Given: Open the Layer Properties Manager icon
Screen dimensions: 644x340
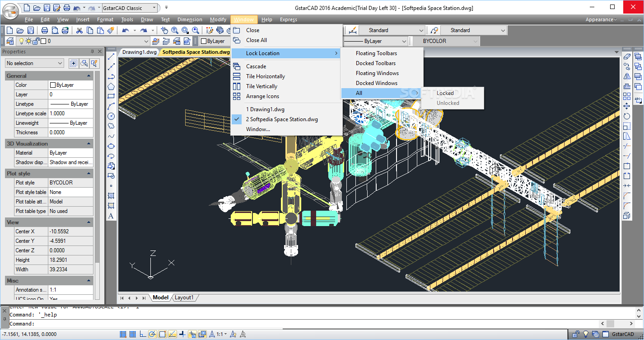Looking at the screenshot, I should pos(10,41).
